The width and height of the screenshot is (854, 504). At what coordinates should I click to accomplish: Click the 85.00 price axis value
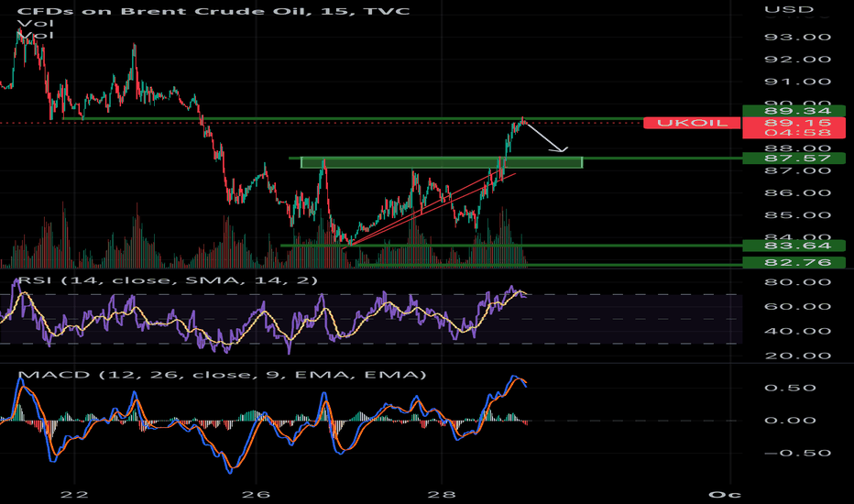pyautogui.click(x=798, y=214)
